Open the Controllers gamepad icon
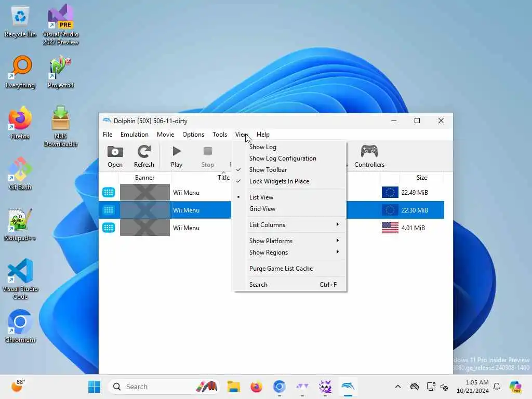Viewport: 532px width, 399px height. point(369,151)
